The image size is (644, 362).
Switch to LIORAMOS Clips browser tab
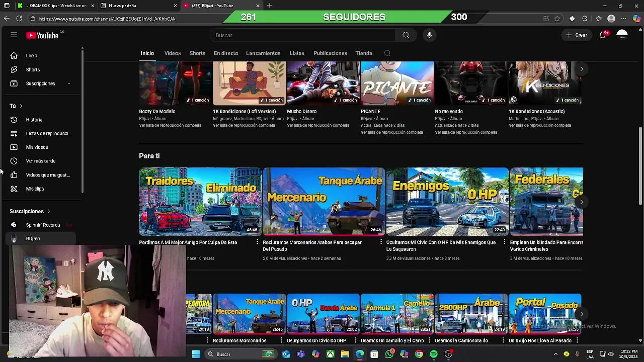pyautogui.click(x=55, y=6)
